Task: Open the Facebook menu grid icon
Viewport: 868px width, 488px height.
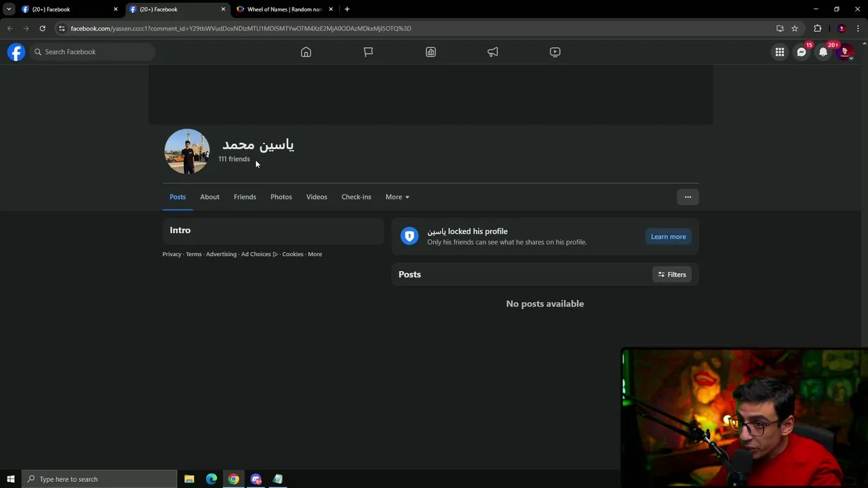Action: coord(780,52)
